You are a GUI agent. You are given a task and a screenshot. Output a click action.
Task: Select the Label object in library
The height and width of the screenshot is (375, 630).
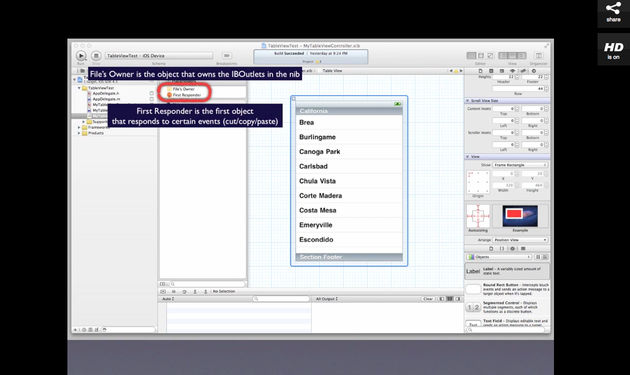pyautogui.click(x=507, y=271)
